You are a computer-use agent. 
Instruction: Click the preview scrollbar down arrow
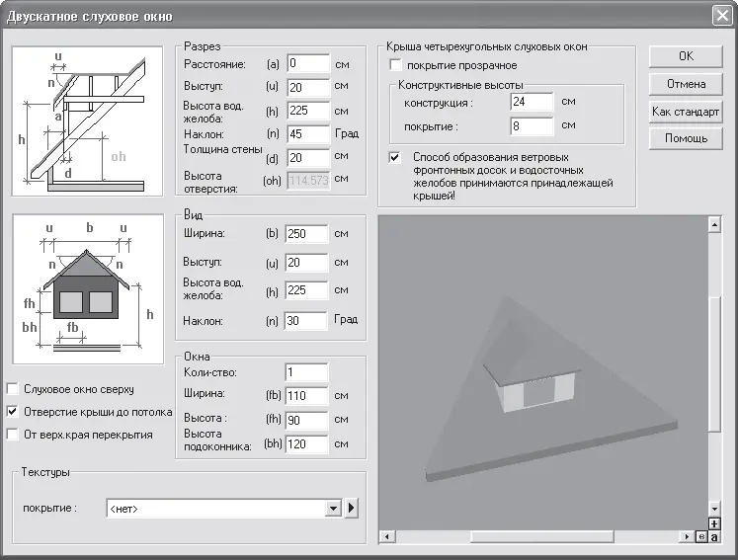(x=713, y=509)
